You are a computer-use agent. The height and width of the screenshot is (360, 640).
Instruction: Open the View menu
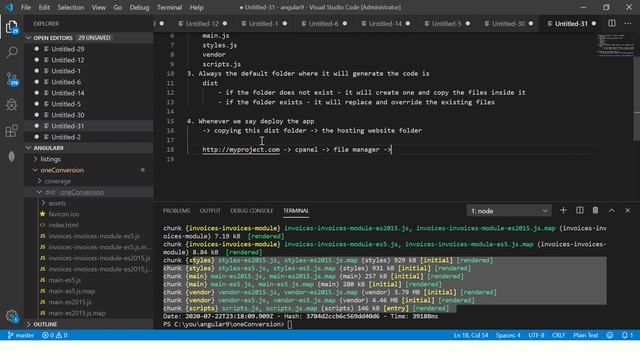point(98,7)
